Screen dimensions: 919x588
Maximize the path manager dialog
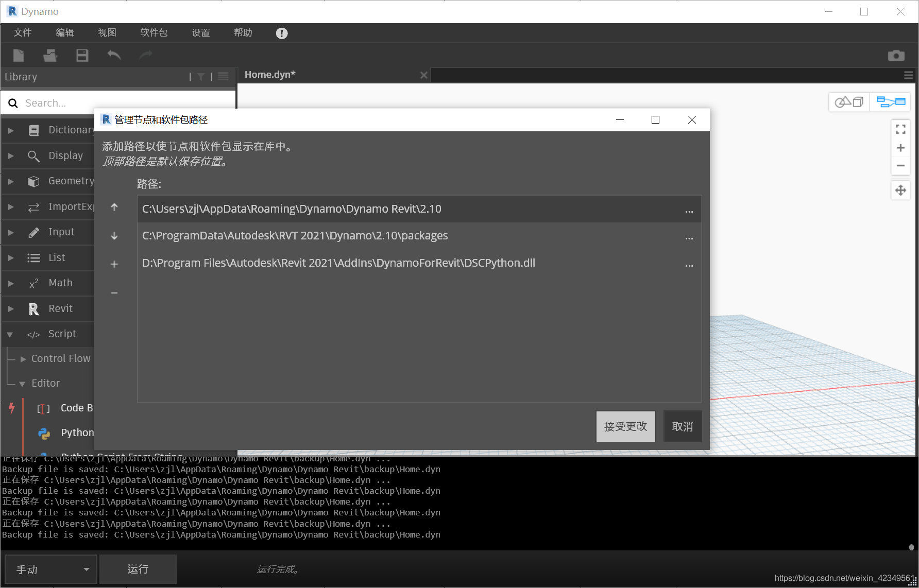click(655, 120)
